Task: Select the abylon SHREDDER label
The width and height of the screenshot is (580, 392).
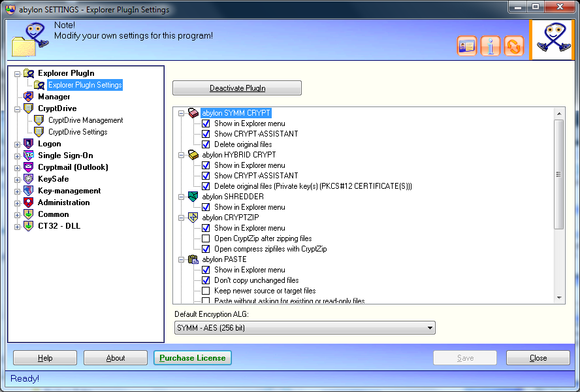Action: pos(233,197)
